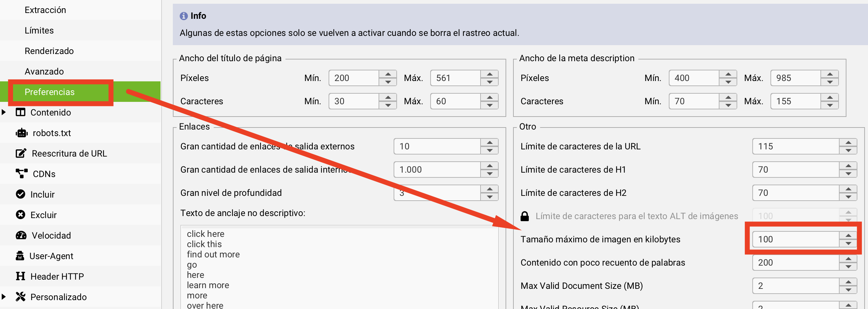Image resolution: width=868 pixels, height=309 pixels.
Task: Open the Avanzado settings section
Action: point(44,71)
